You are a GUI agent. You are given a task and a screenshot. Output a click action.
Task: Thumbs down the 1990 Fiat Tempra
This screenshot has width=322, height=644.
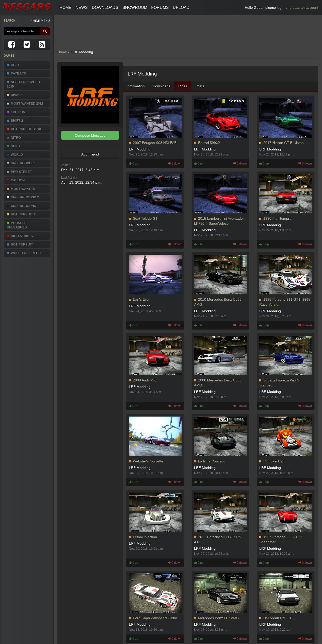point(305,244)
